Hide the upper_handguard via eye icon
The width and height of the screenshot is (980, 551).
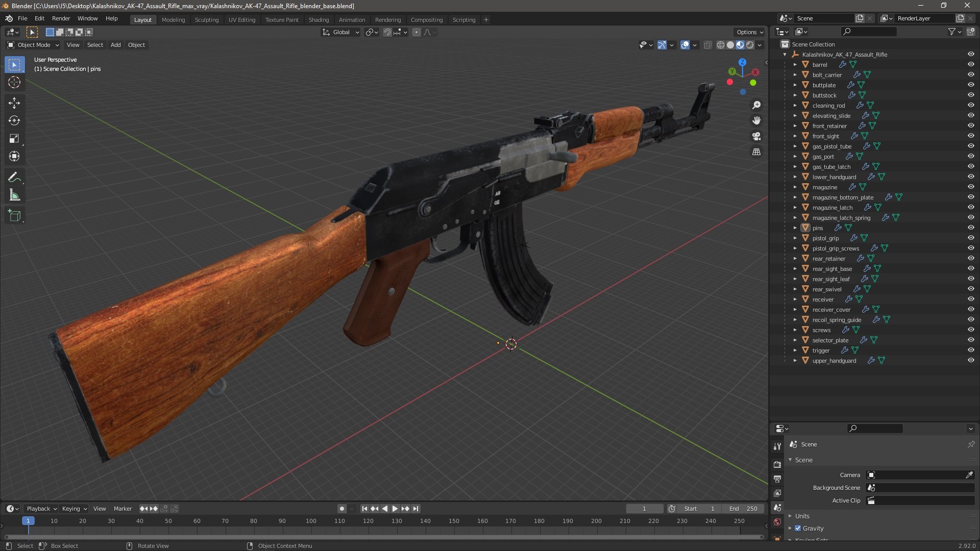971,360
